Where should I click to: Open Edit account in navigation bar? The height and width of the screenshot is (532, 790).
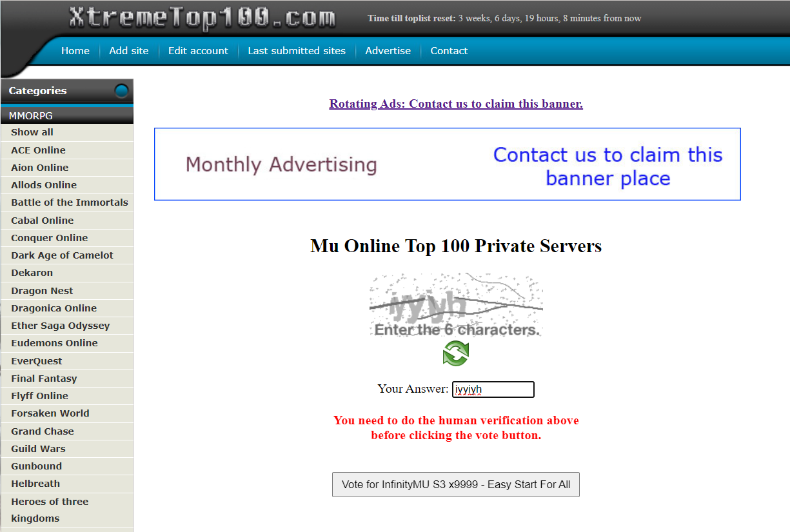click(198, 51)
